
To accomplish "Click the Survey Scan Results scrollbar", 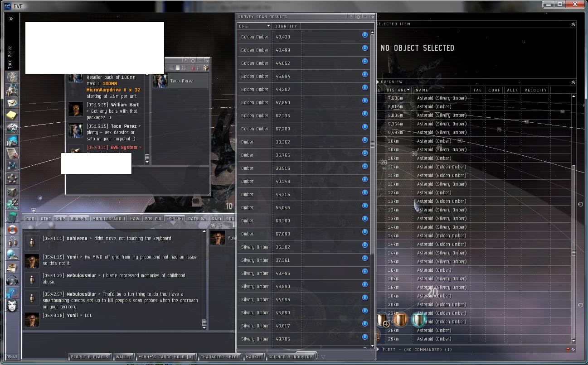I will pyautogui.click(x=372, y=145).
